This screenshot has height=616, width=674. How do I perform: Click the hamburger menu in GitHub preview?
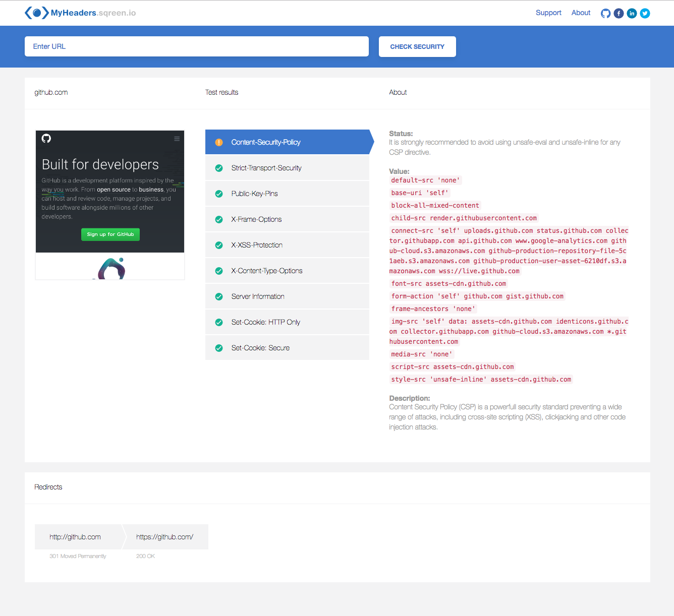(177, 139)
